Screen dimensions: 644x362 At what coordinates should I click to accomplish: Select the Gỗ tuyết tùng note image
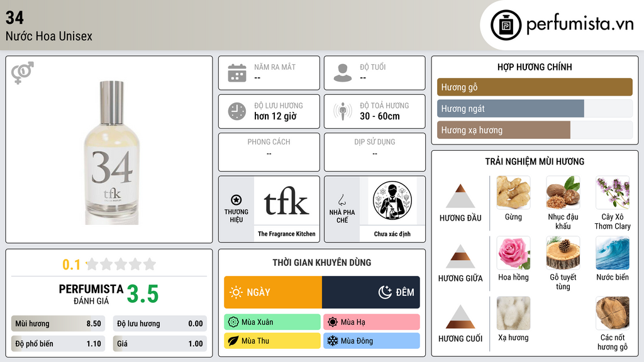[563, 253]
